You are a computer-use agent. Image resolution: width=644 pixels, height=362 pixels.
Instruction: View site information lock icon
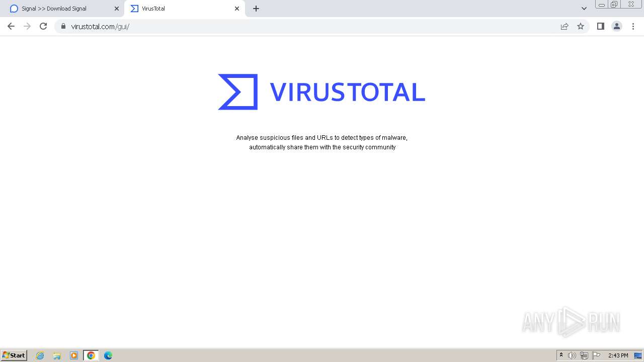point(63,26)
